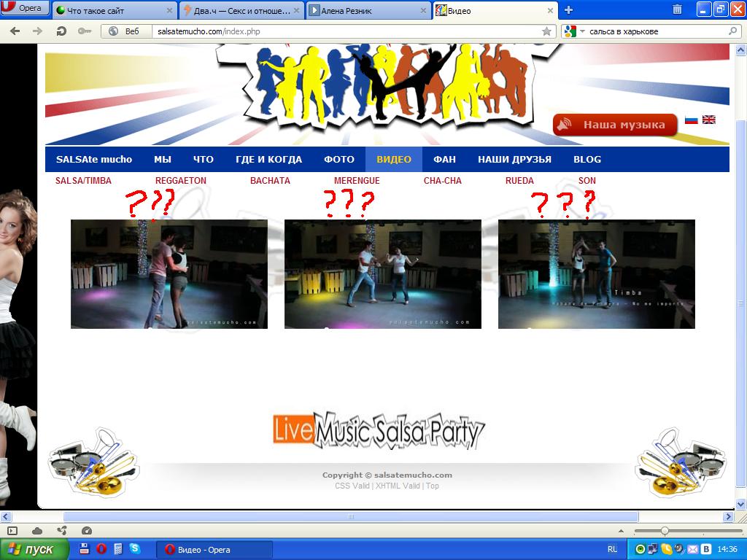
Task: Open the Opera main menu button
Action: click(24, 8)
